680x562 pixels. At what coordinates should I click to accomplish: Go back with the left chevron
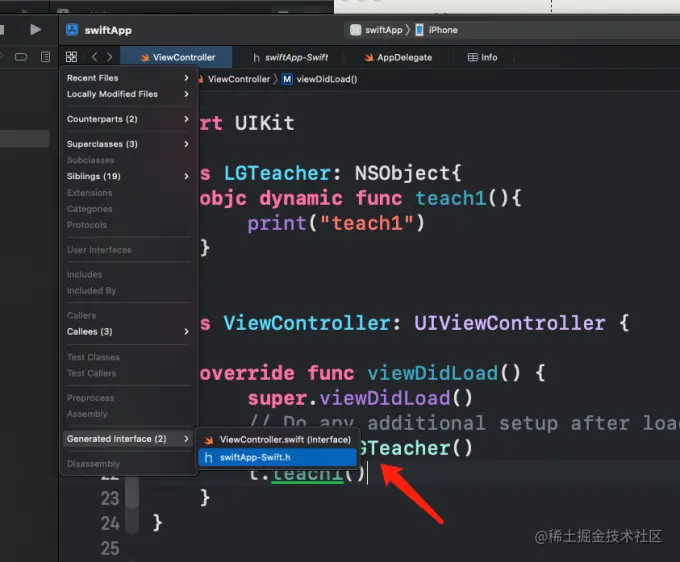95,57
